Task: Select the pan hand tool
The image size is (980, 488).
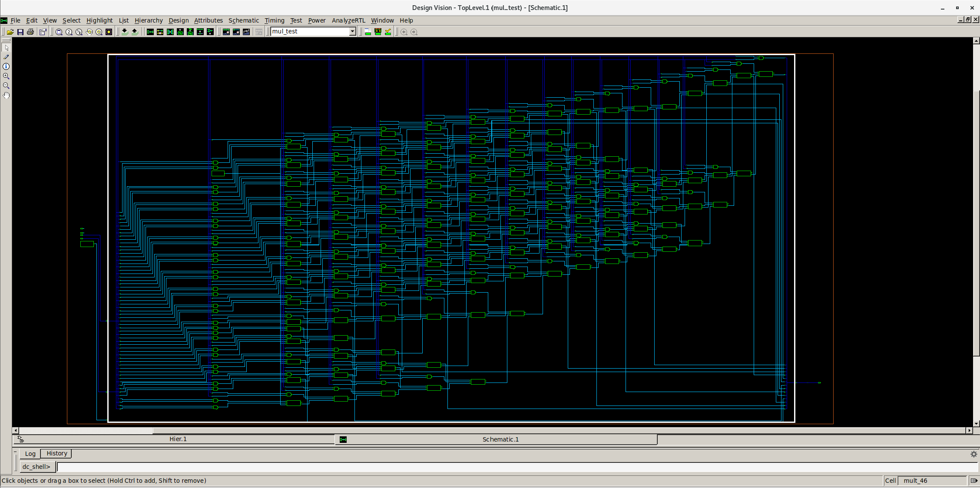Action: tap(6, 95)
